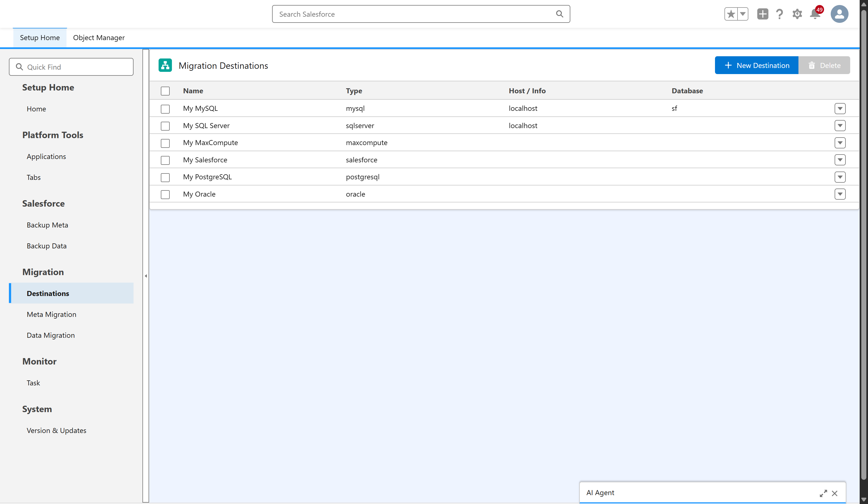Click the Type column header
Screen dimensions: 868x504
click(354, 91)
